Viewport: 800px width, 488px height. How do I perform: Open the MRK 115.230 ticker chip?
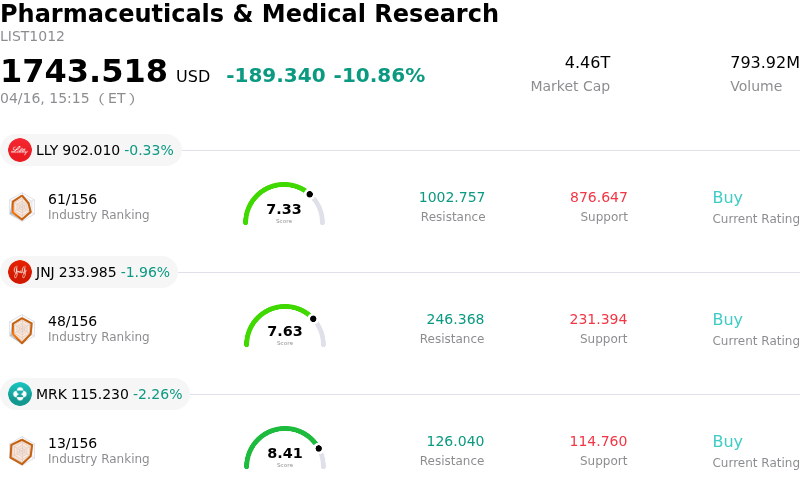click(x=95, y=394)
